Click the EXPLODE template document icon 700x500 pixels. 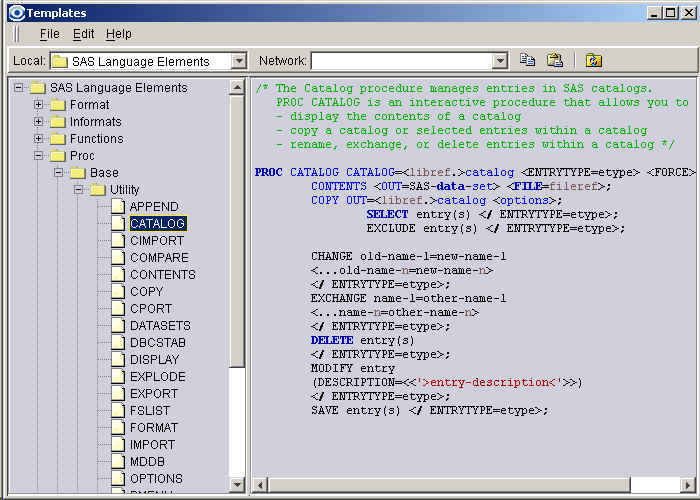click(x=118, y=376)
